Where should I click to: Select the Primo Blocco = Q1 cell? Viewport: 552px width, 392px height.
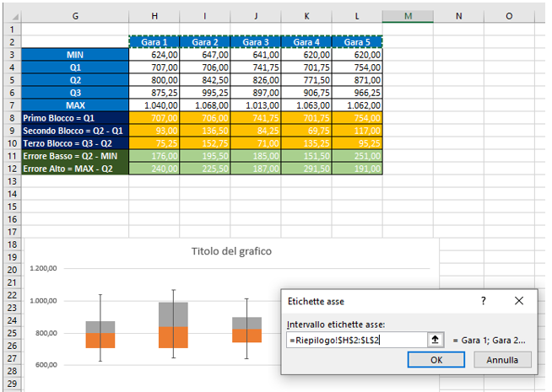76,118
